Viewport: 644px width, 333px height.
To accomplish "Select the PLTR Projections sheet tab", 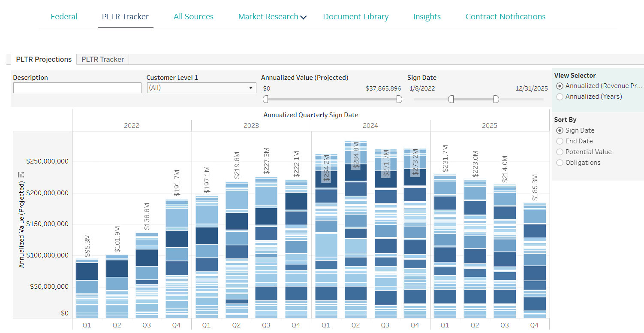I will click(x=44, y=59).
